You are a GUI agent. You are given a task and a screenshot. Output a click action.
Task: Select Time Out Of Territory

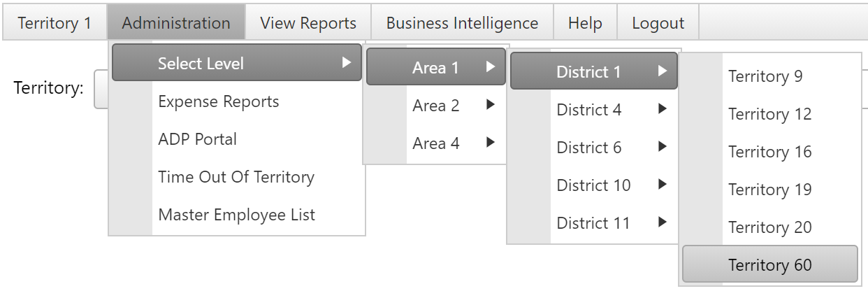(x=236, y=177)
